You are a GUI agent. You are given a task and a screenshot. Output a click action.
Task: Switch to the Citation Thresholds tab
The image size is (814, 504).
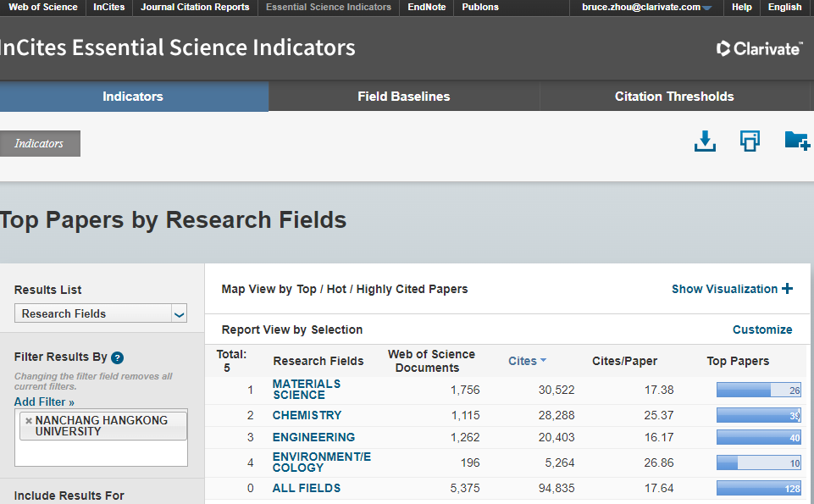click(674, 97)
